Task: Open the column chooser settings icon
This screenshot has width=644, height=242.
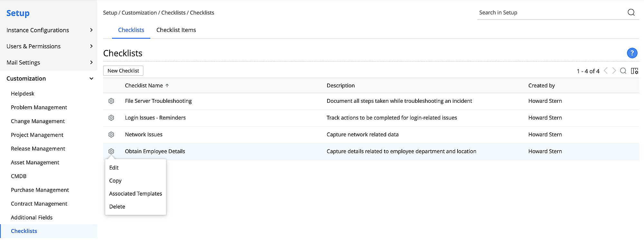Action: point(634,71)
